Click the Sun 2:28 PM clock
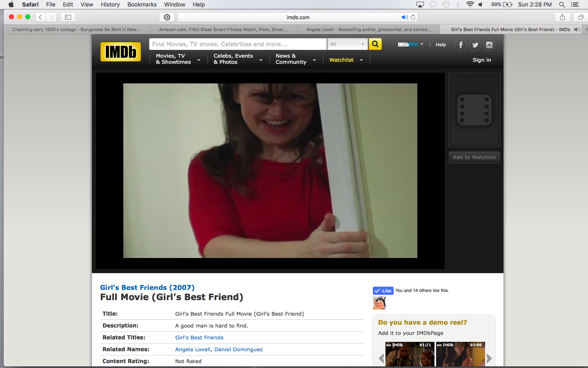The image size is (588, 368). click(535, 4)
